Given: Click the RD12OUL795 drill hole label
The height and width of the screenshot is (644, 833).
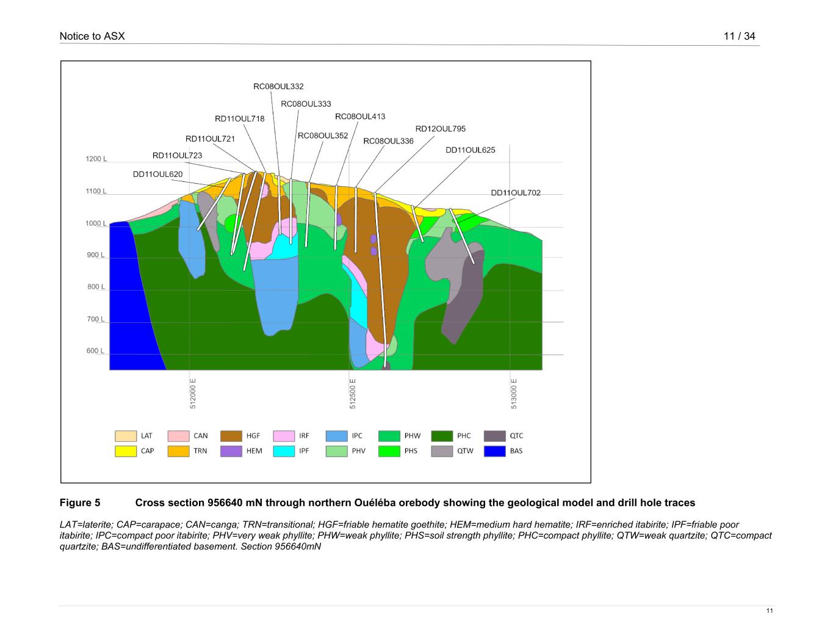Looking at the screenshot, I should (440, 129).
